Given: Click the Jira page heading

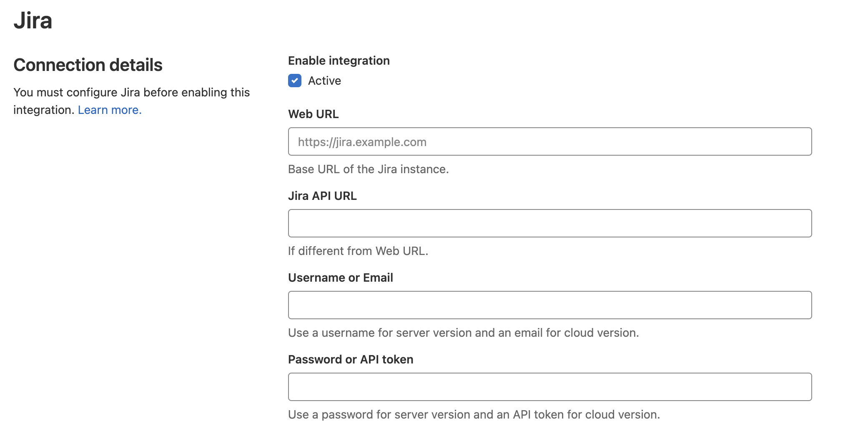Looking at the screenshot, I should pyautogui.click(x=33, y=20).
